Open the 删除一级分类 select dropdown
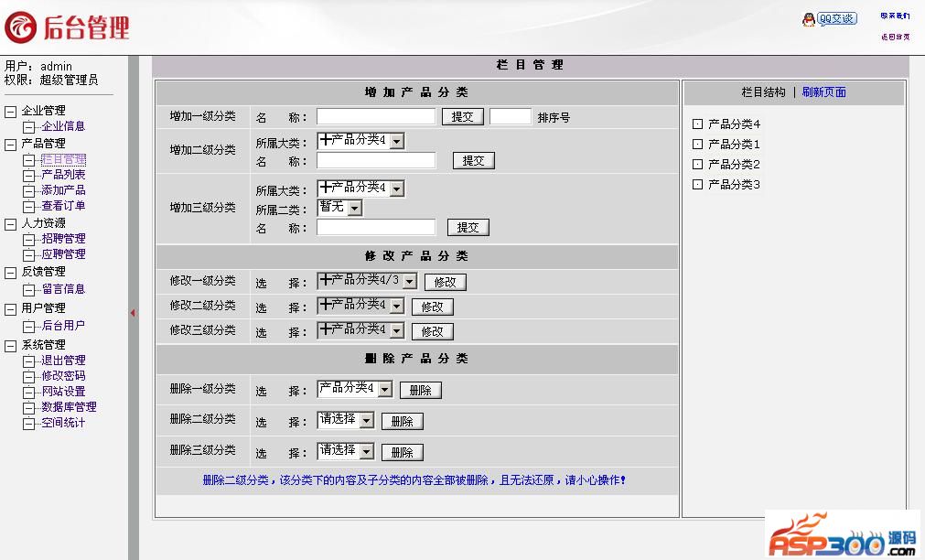The height and width of the screenshot is (560, 925). tap(384, 390)
